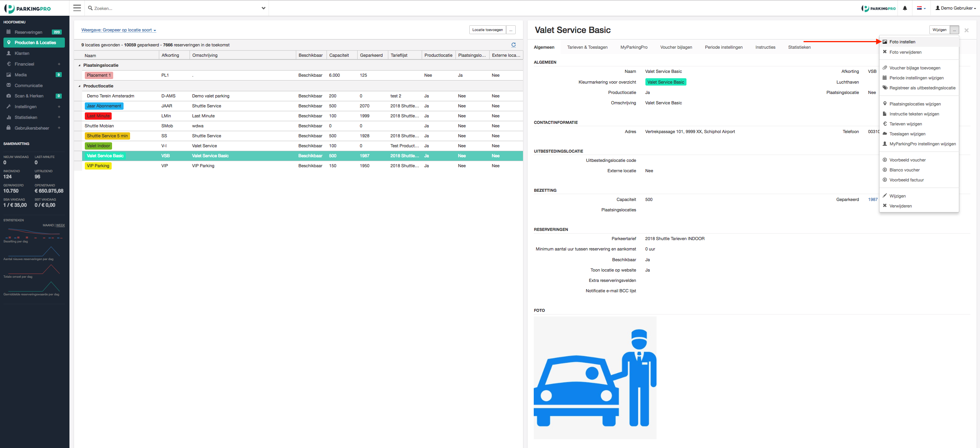Collapse the Productlocatie group
Viewport: 980px width, 448px height.
click(79, 86)
